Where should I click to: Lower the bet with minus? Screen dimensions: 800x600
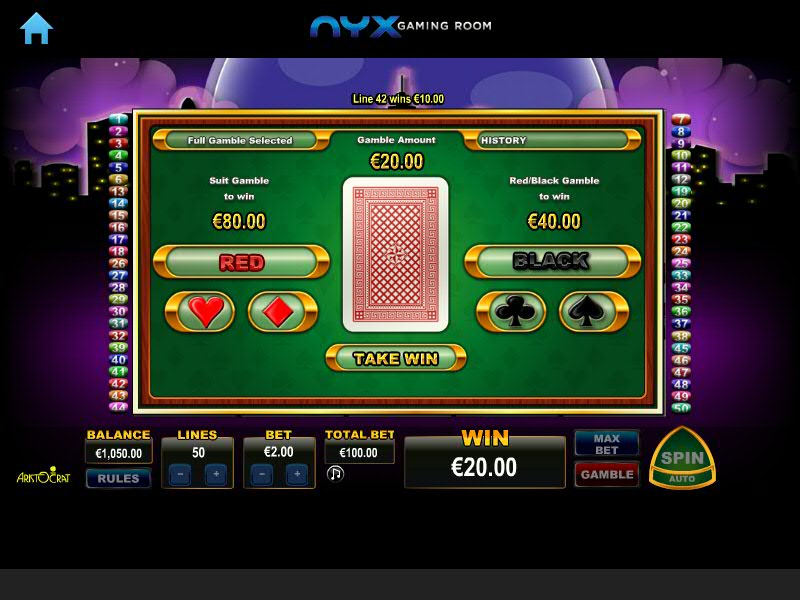(262, 474)
